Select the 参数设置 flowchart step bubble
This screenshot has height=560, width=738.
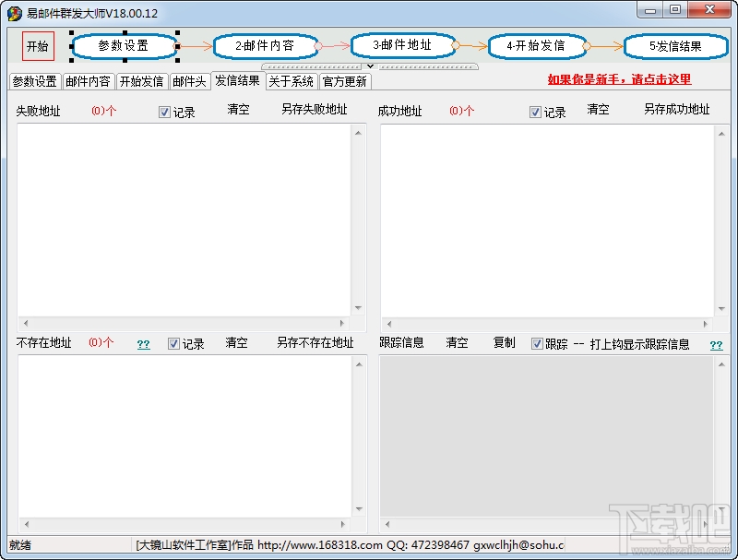[x=125, y=46]
